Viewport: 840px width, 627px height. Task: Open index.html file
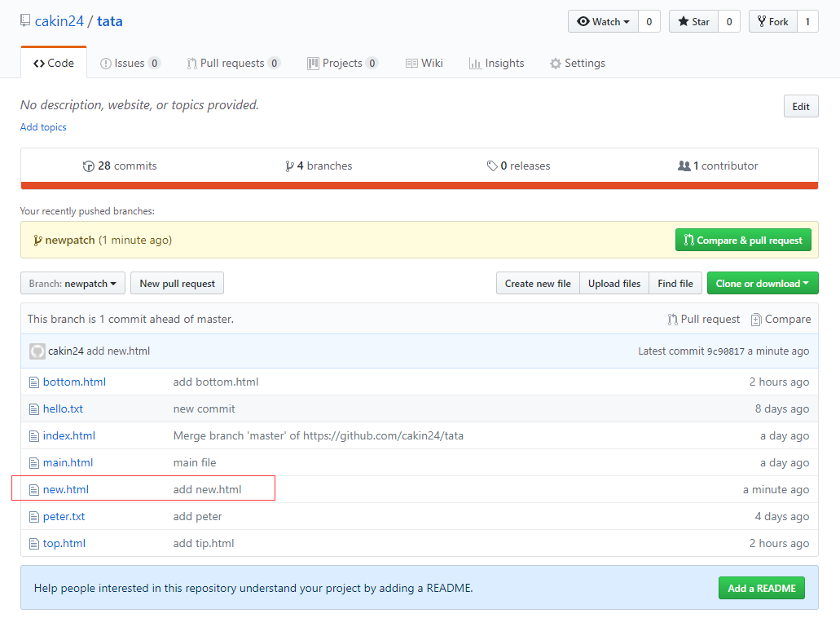69,435
